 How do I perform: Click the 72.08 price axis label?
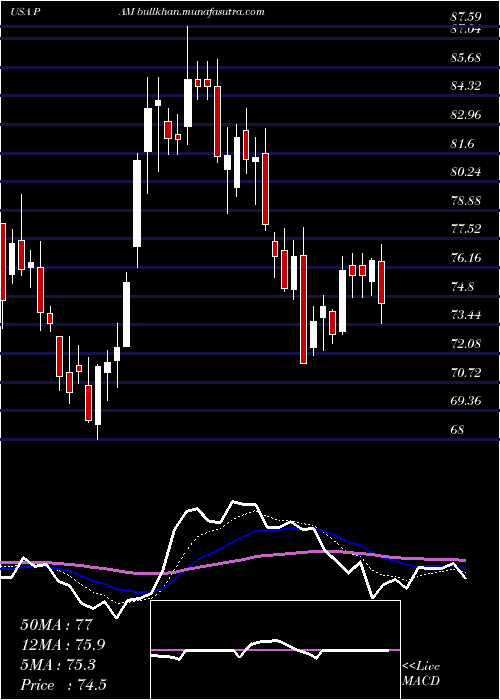(x=466, y=344)
